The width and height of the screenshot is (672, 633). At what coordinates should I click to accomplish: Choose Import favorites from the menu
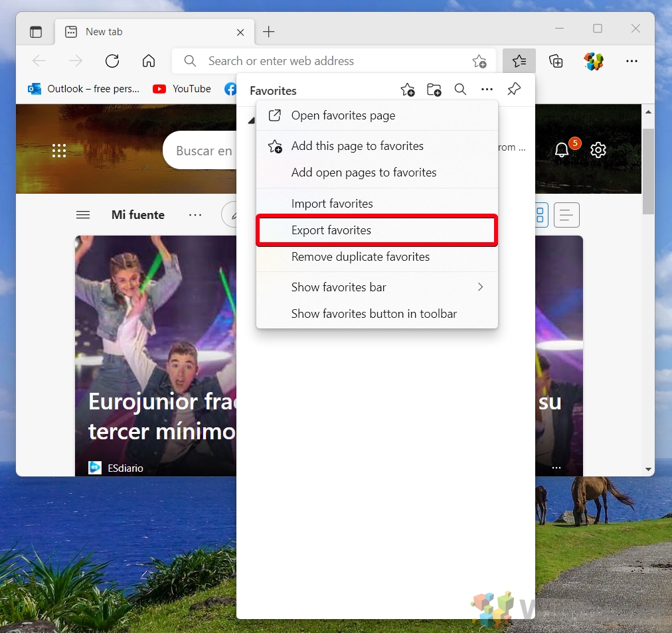(332, 204)
